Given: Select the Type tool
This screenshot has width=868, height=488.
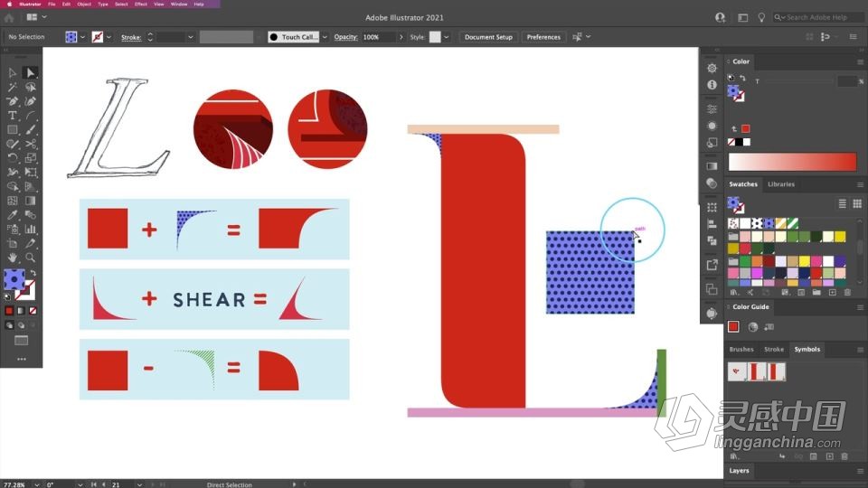Looking at the screenshot, I should point(12,116).
